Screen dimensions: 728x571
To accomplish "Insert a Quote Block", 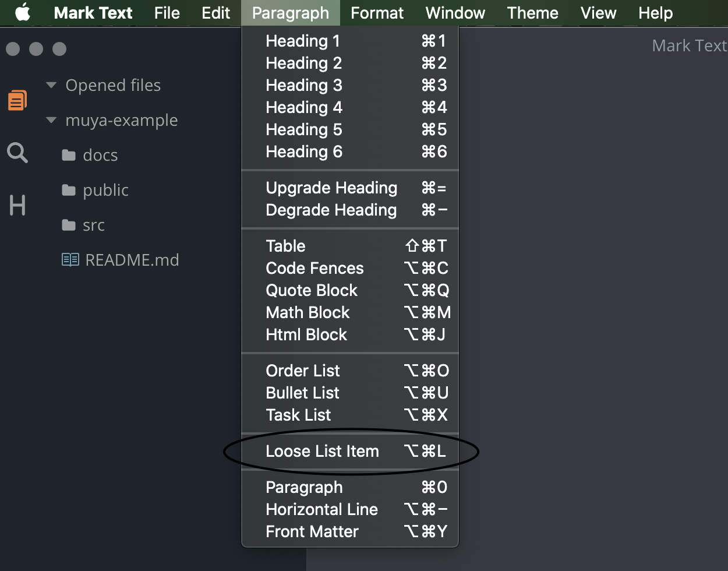I will (x=312, y=290).
